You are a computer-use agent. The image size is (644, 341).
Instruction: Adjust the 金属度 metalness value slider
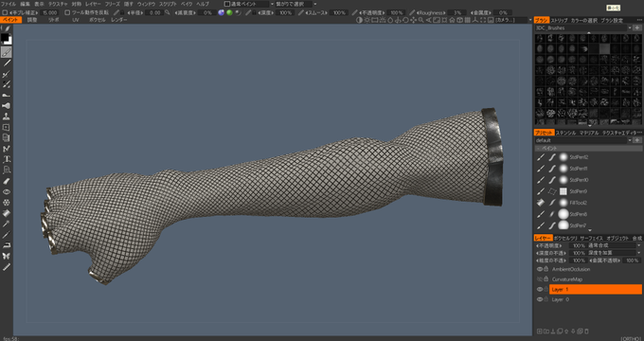pos(503,12)
